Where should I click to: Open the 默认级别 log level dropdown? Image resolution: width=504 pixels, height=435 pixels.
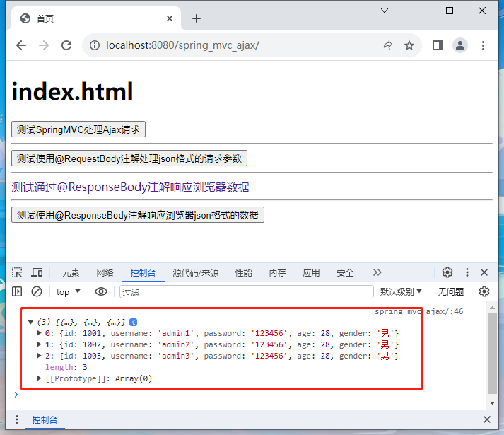401,292
